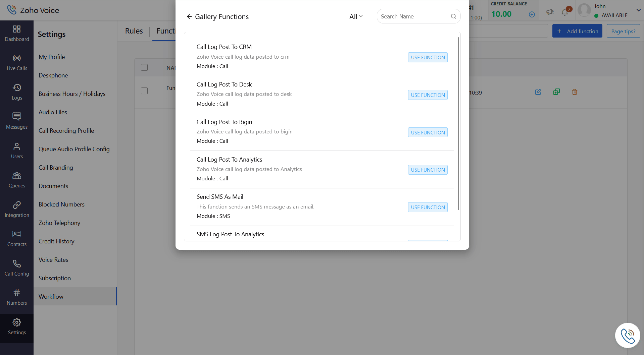Delete function using trash icon
Screen dimensions: 644x355
[x=575, y=92]
